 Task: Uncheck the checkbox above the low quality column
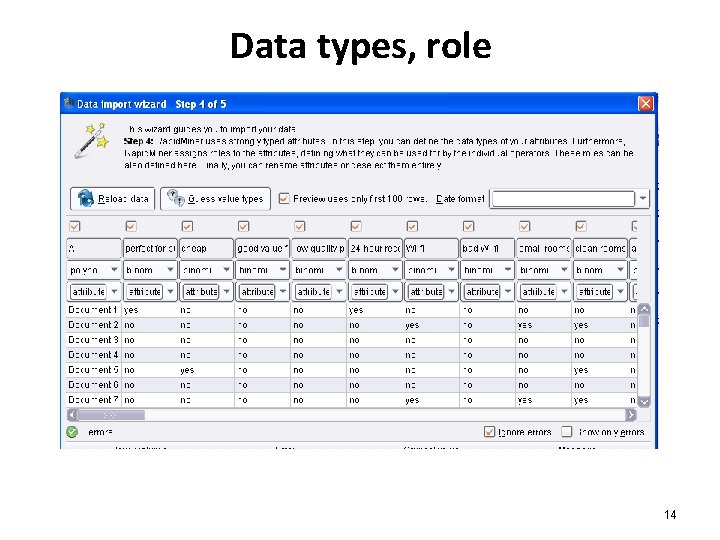point(300,226)
